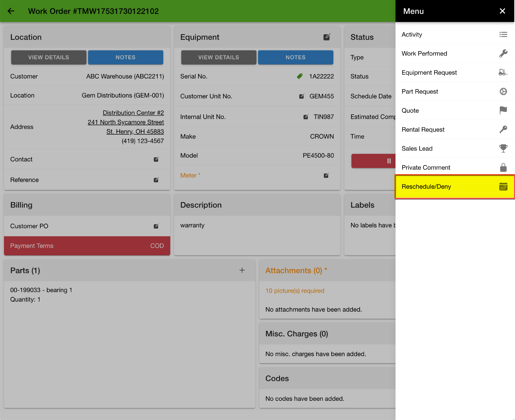Viewport: 515px width, 420px height.
Task: Click the Private Comment lock icon
Action: [x=503, y=167]
